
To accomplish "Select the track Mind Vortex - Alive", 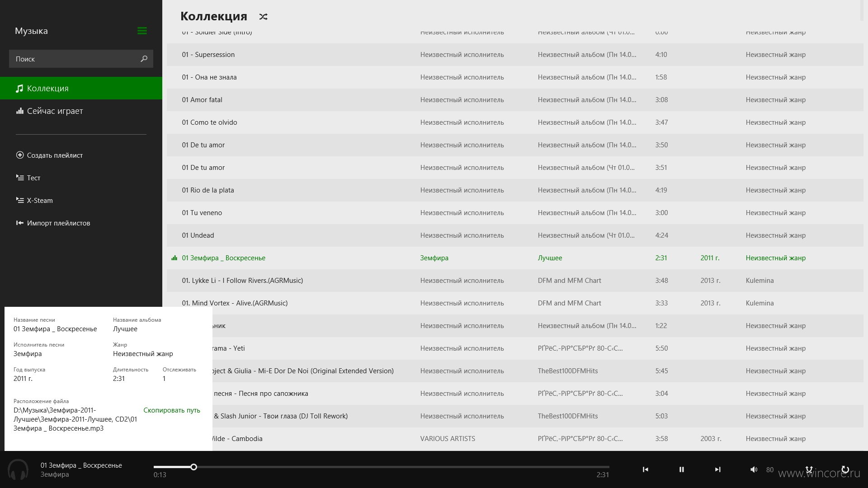I will (x=515, y=303).
